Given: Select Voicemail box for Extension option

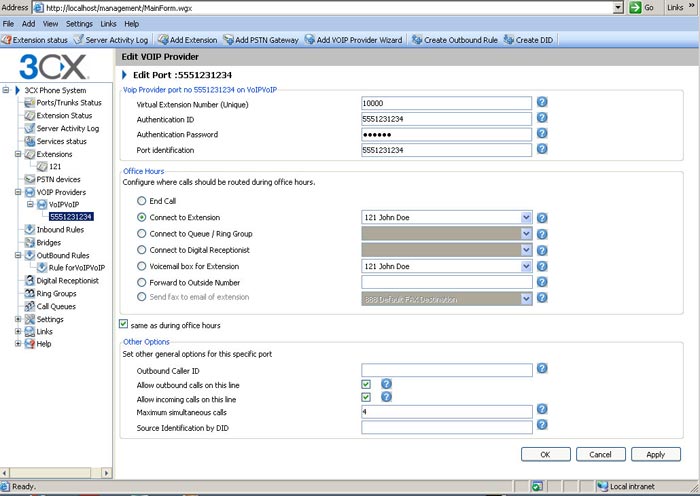Looking at the screenshot, I should click(142, 266).
